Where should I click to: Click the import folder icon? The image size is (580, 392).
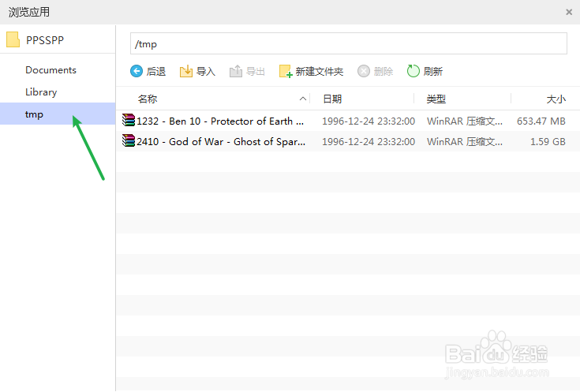[186, 71]
